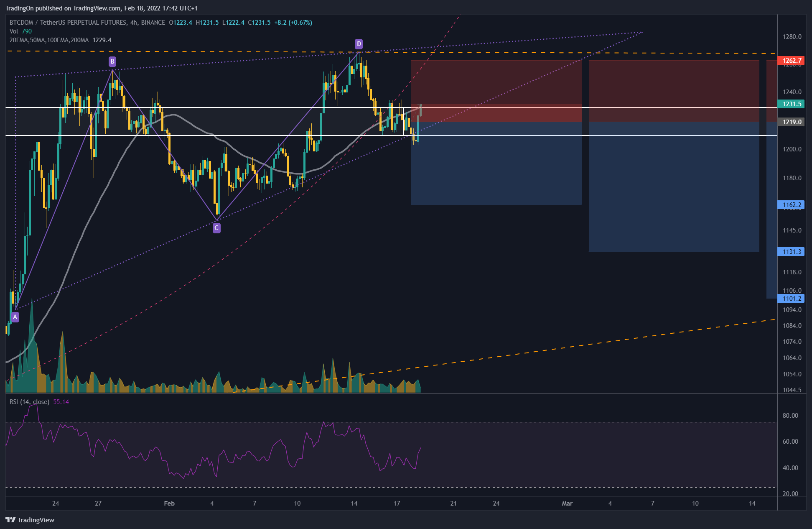Screen dimensions: 812x529
Task: Click the Vol 790 indicator legend
Action: pos(20,31)
